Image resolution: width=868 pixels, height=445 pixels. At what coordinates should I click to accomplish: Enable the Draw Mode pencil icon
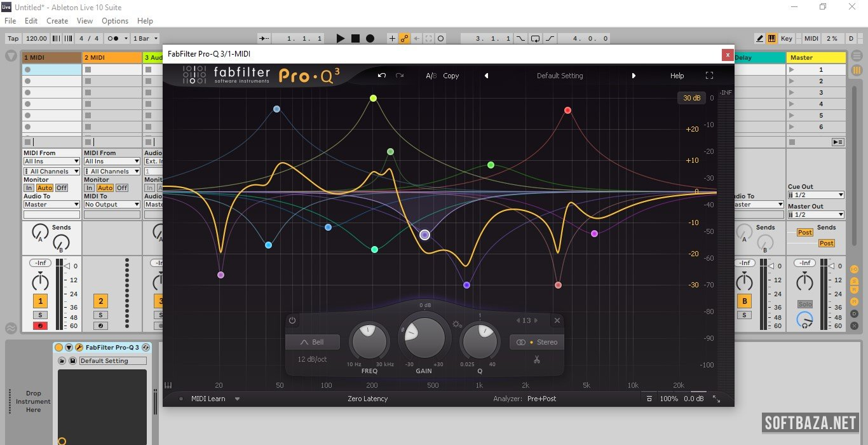pos(760,38)
